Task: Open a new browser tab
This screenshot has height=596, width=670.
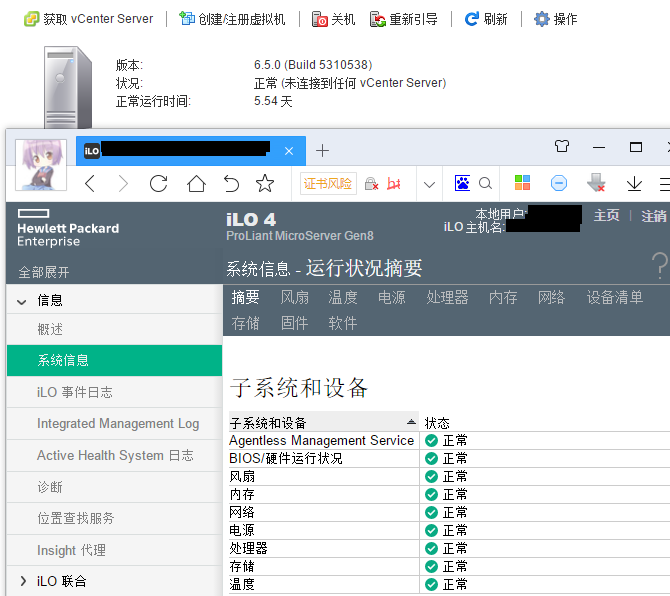Action: coord(322,151)
